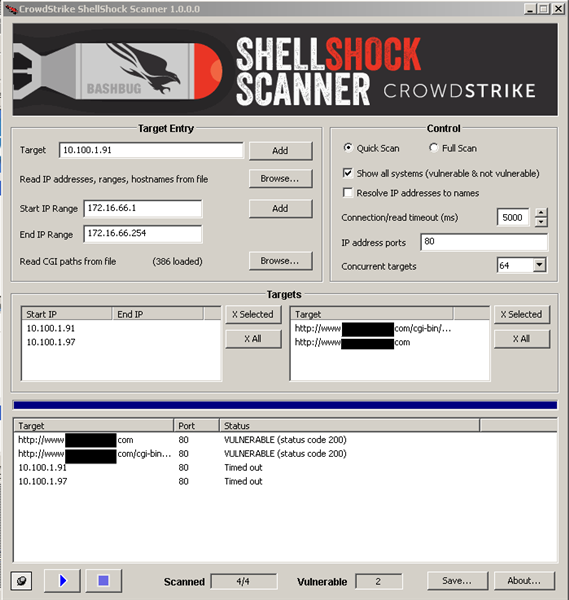Image resolution: width=569 pixels, height=600 pixels.
Task: Click the globe icon button at bottom left
Action: tap(21, 581)
